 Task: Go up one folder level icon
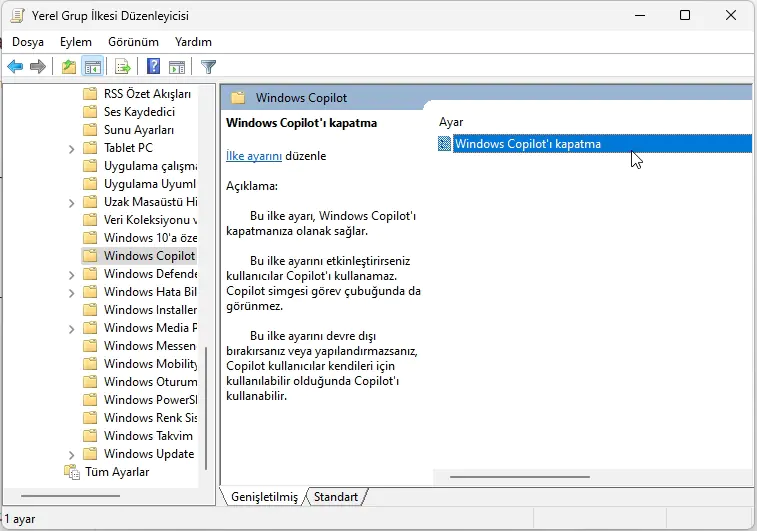pos(69,66)
